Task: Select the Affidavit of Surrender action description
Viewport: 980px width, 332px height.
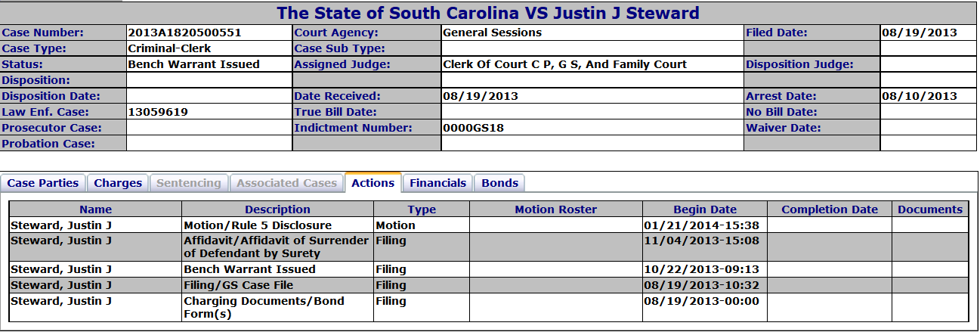Action: [x=276, y=247]
